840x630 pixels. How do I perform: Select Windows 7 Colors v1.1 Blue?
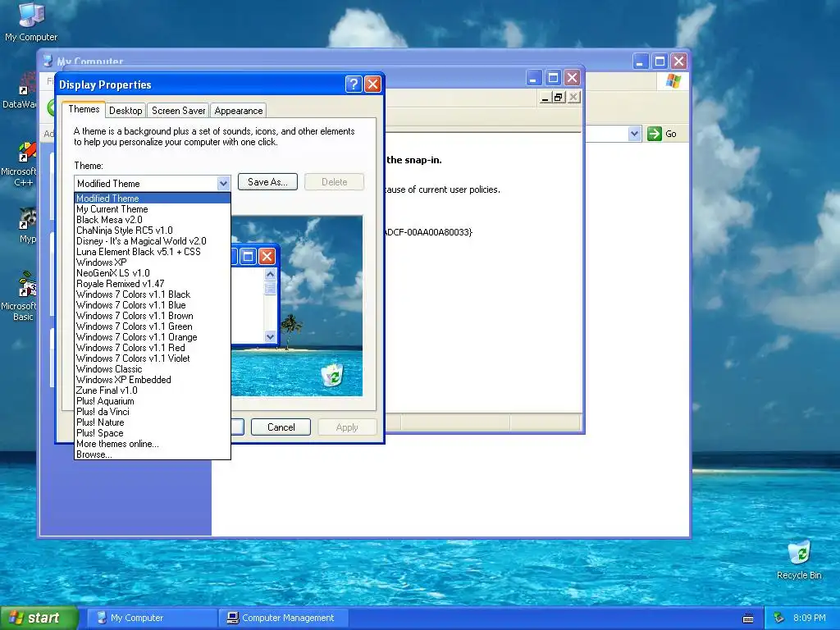pos(152,305)
